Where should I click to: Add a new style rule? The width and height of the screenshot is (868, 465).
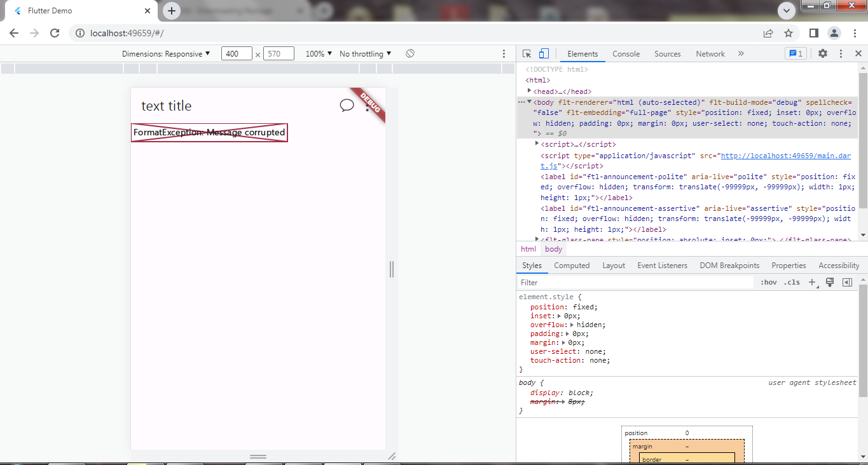click(812, 283)
